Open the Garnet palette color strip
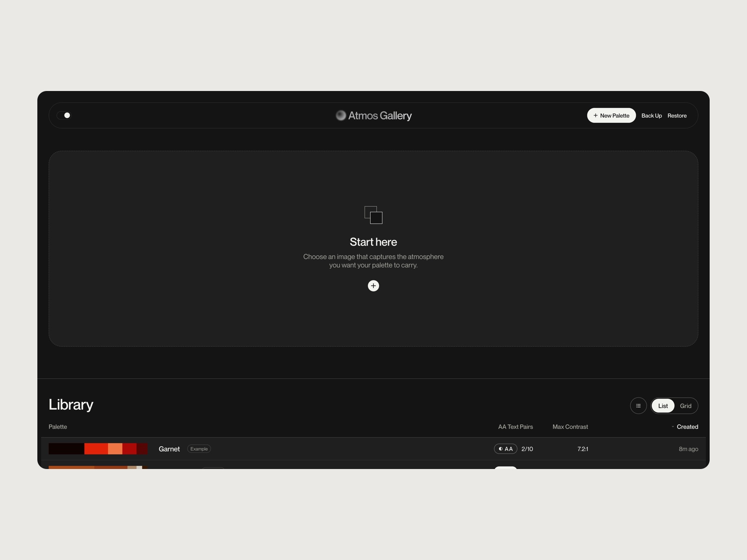 tap(98, 449)
